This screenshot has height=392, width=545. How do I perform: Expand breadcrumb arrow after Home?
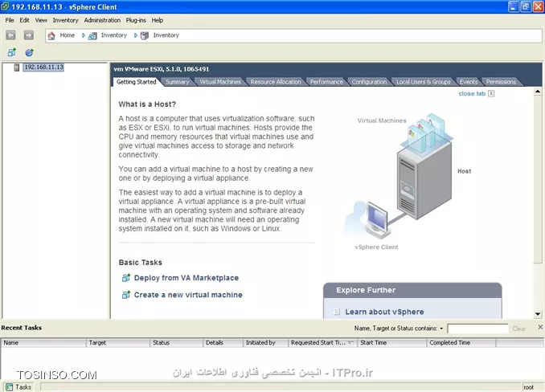click(84, 35)
